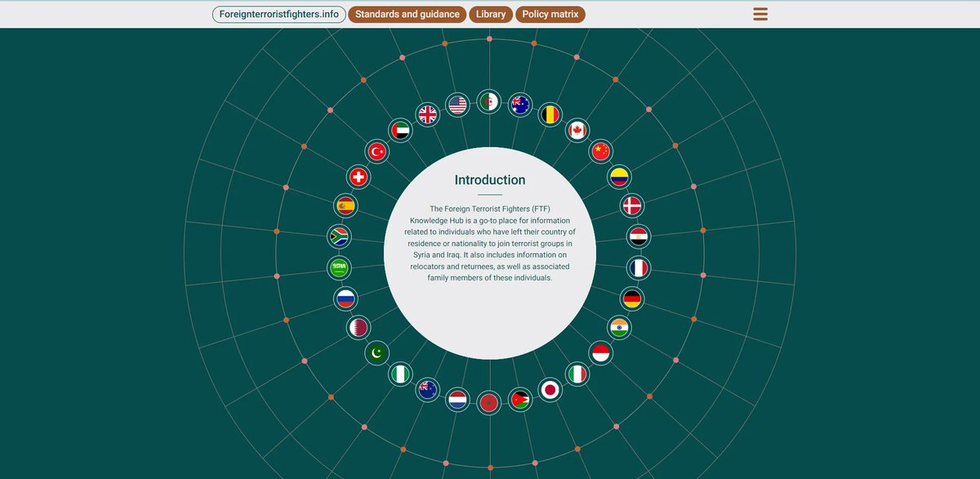This screenshot has width=980, height=479.
Task: Choose the United Arab Emirates flag icon
Action: coord(400,130)
